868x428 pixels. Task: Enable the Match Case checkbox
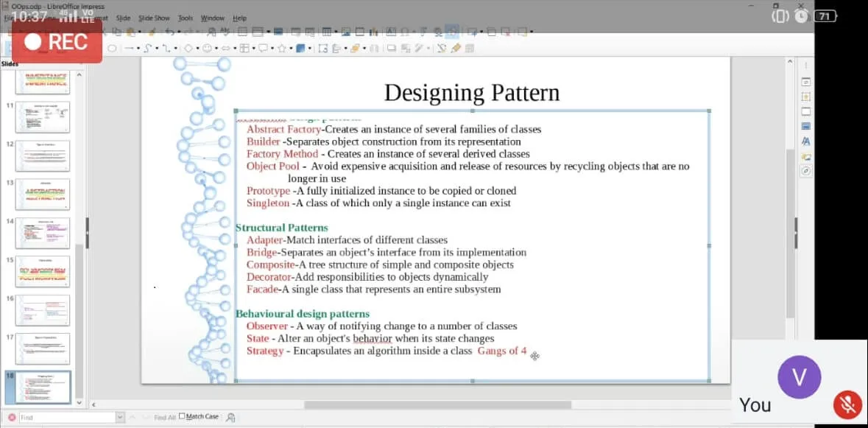tap(182, 415)
